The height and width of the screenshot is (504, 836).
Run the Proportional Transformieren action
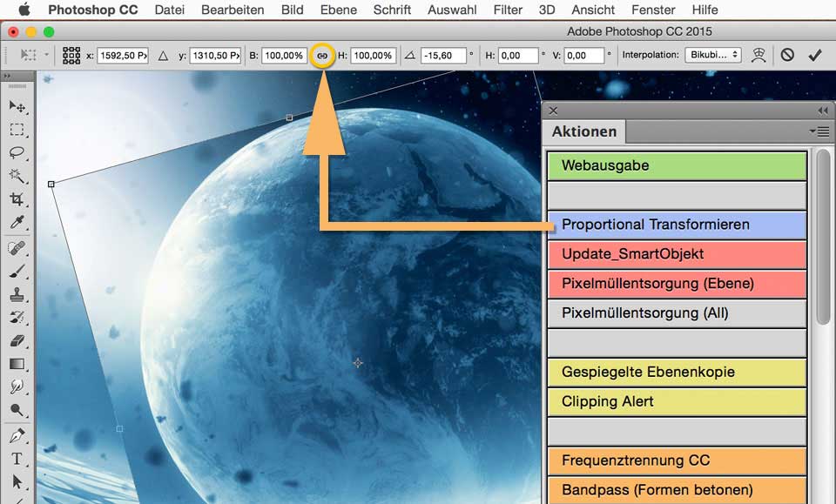point(677,225)
